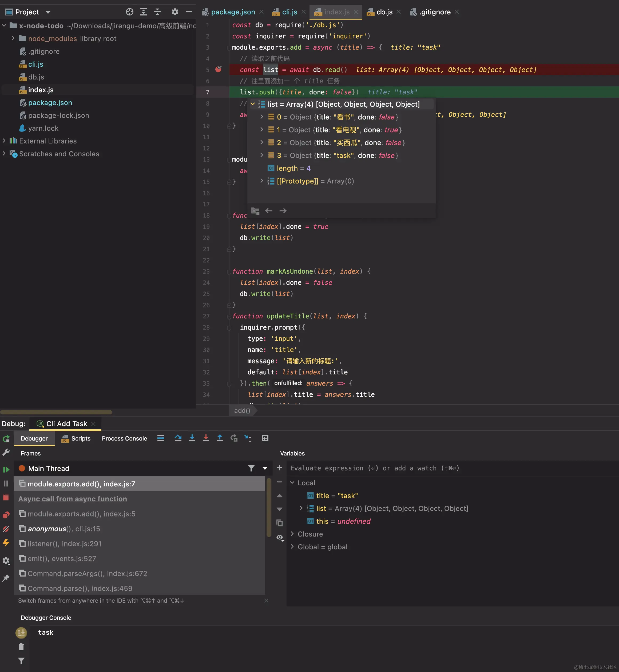Click the Evaluate Expression calculator icon
Image resolution: width=619 pixels, height=672 pixels.
tap(265, 438)
